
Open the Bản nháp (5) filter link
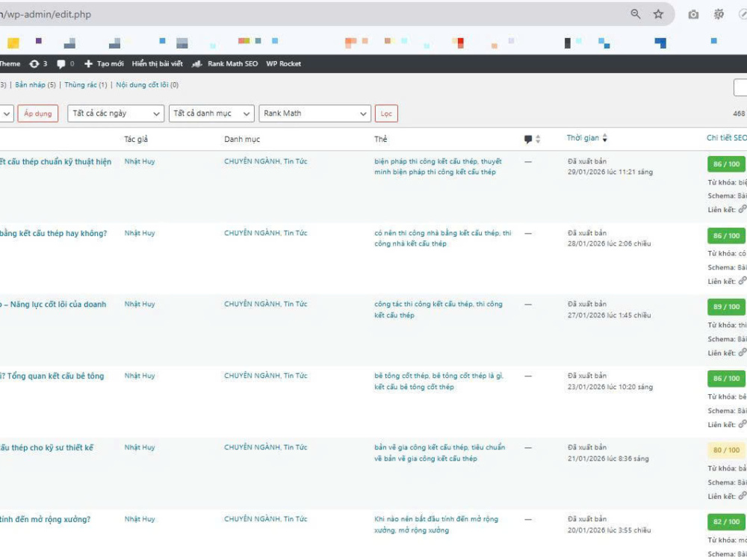click(x=35, y=85)
